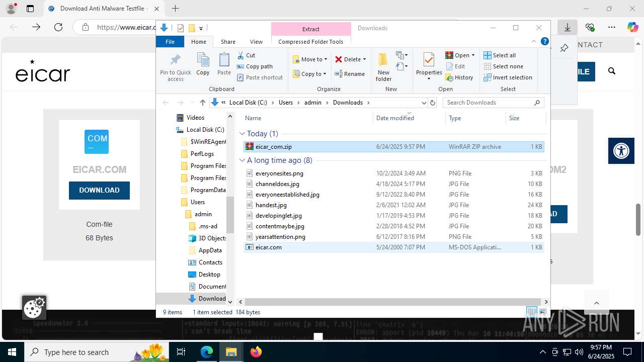Viewport: 644px width, 362px height.
Task: Select Desktop in navigation tree
Action: (204, 275)
